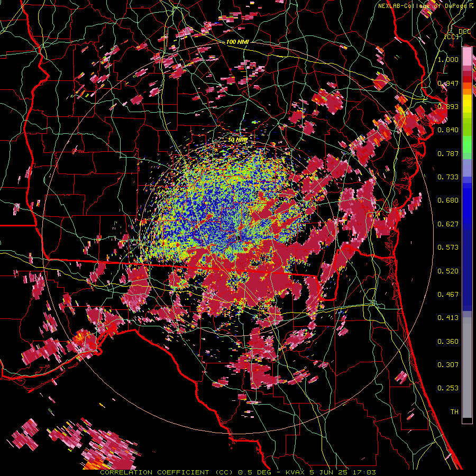Click the bright green band of the color bar
The width and height of the screenshot is (476, 476).
[x=467, y=144]
